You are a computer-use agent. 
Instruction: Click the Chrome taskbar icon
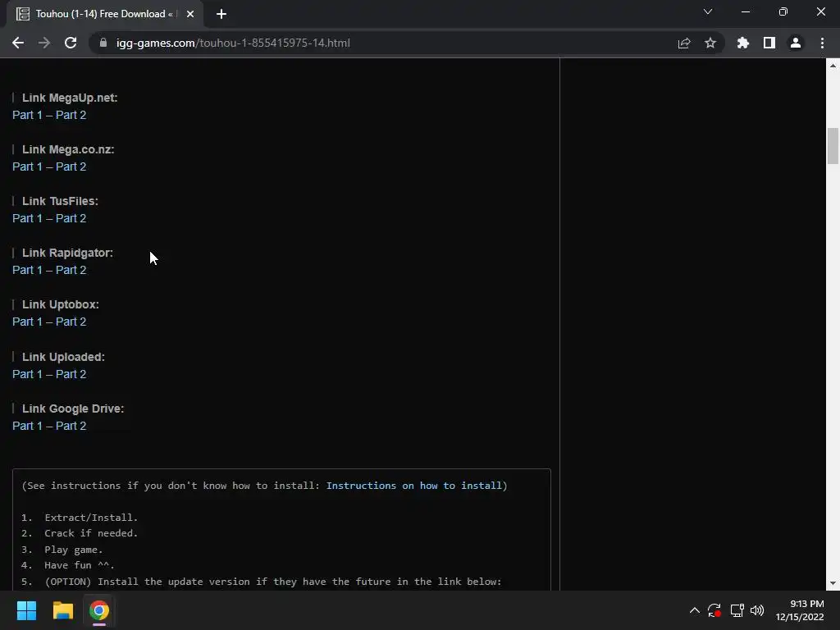99,610
